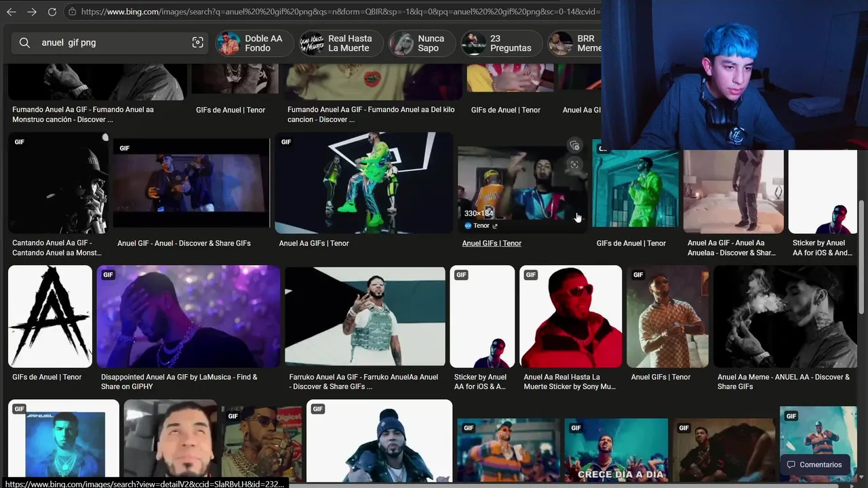Open the 'Anuel Aa GIFs | Tenor' caption
Viewport: 868px width, 488px height.
click(314, 243)
